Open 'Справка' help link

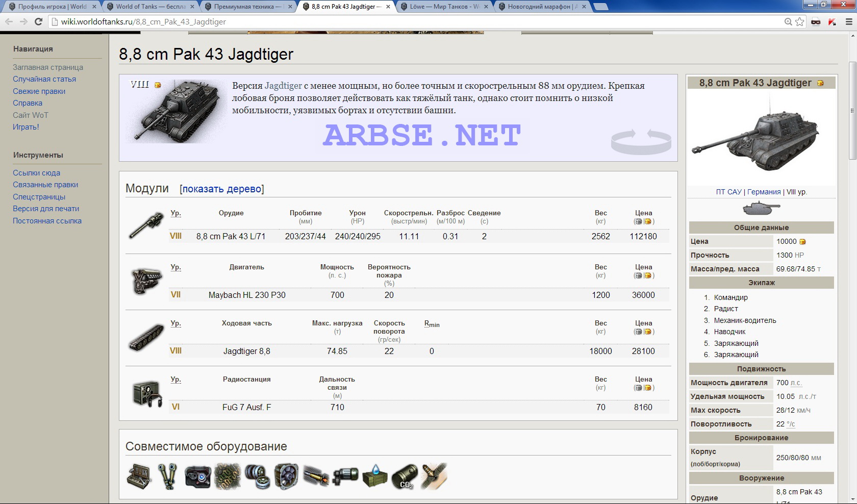point(28,103)
